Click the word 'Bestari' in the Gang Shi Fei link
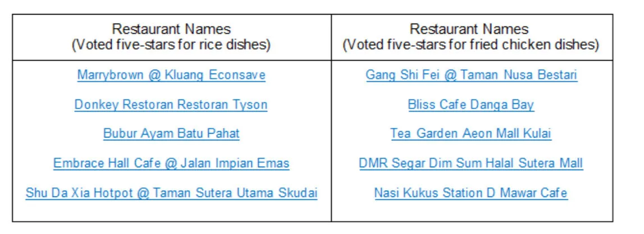 click(x=556, y=75)
